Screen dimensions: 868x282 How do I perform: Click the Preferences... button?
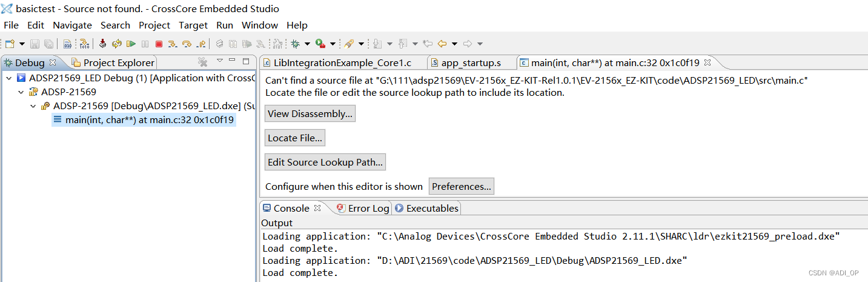(462, 186)
